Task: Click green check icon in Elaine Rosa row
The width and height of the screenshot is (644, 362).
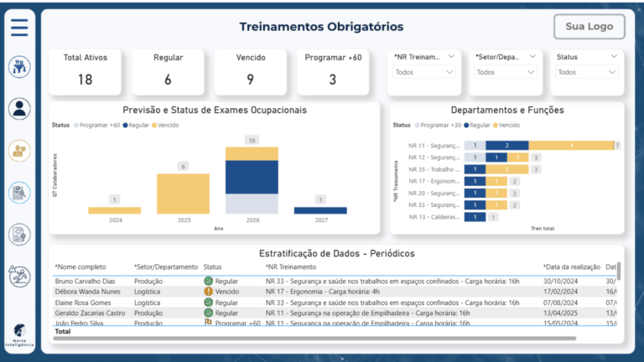Action: coord(208,303)
